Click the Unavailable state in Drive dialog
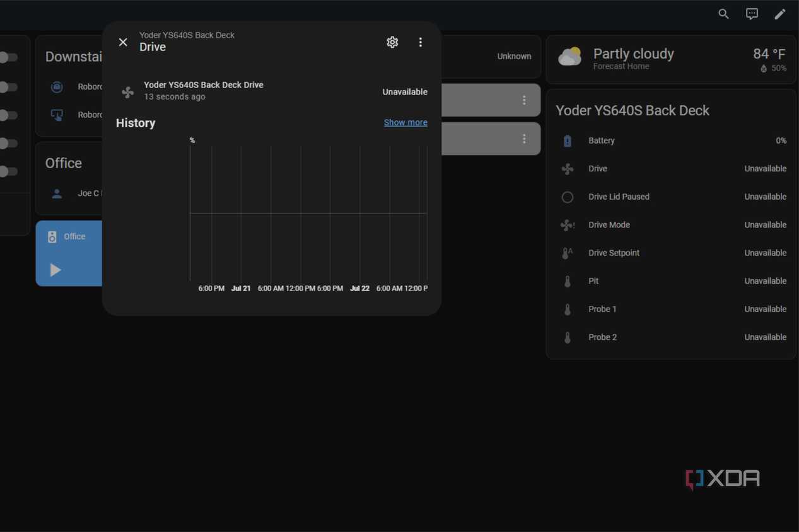 tap(405, 92)
